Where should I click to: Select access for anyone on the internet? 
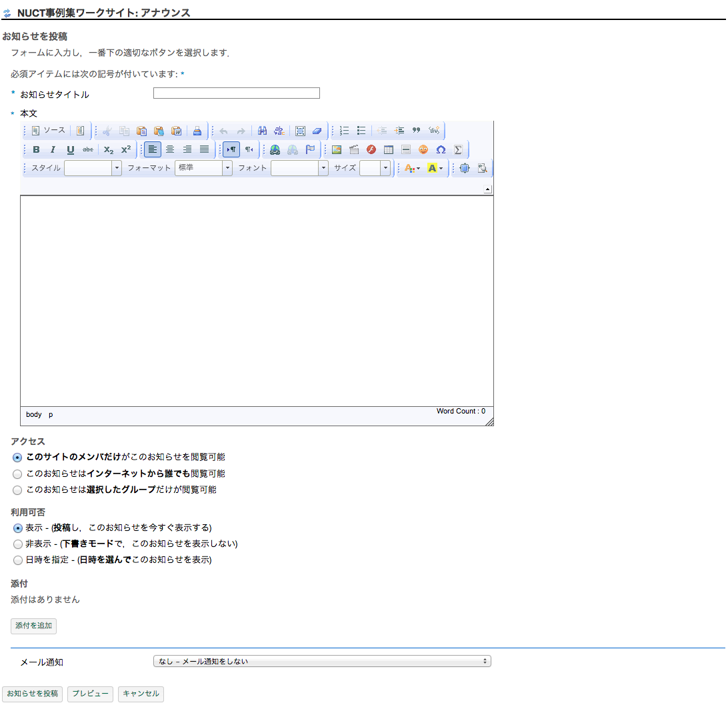click(x=18, y=474)
